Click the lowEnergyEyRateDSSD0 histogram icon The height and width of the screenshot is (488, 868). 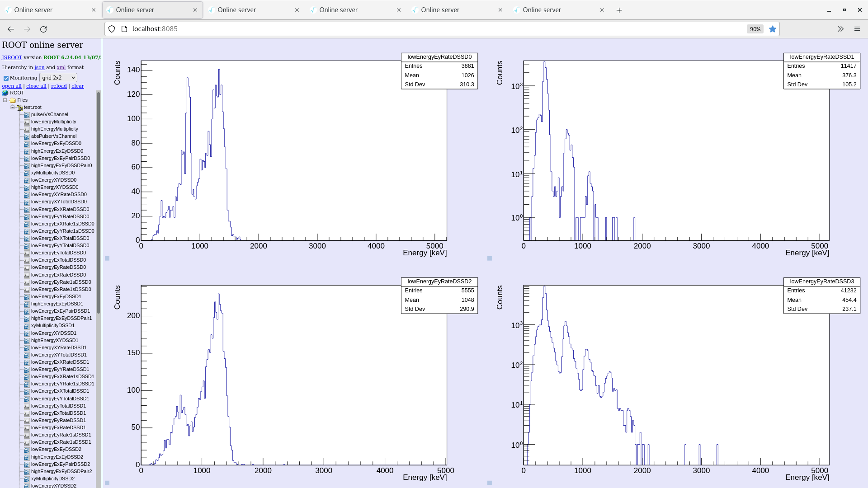pyautogui.click(x=27, y=267)
